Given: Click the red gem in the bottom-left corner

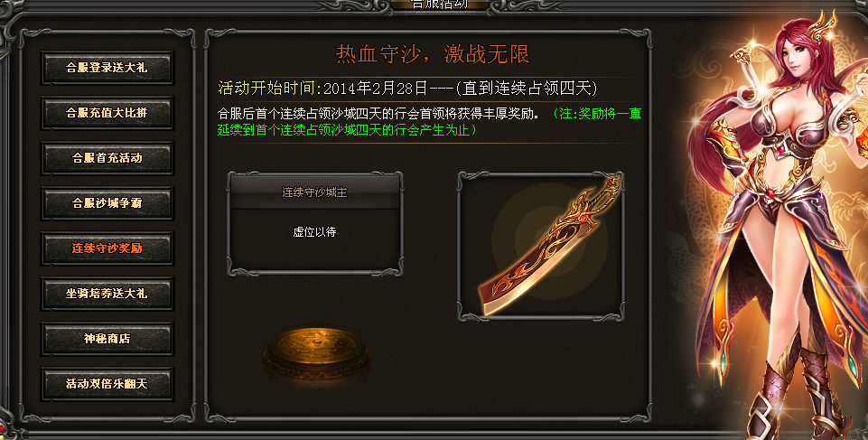Looking at the screenshot, I should tap(3, 427).
